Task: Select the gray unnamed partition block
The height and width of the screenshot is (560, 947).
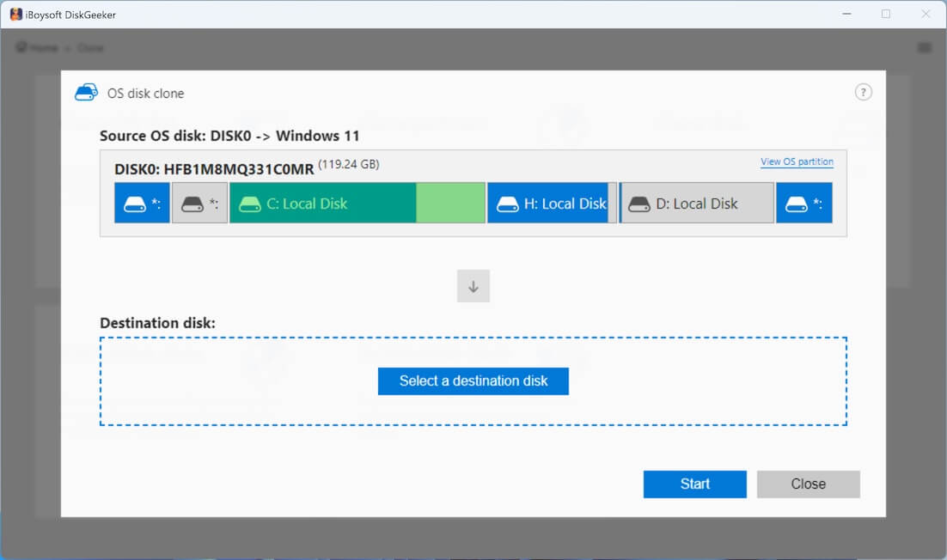Action: click(x=200, y=203)
